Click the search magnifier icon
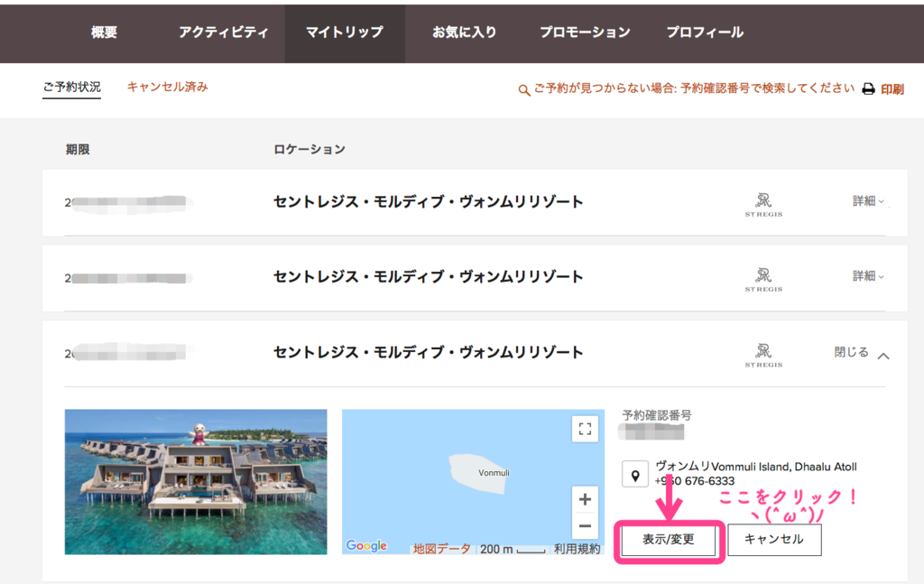Image resolution: width=924 pixels, height=584 pixels. pos(524,90)
